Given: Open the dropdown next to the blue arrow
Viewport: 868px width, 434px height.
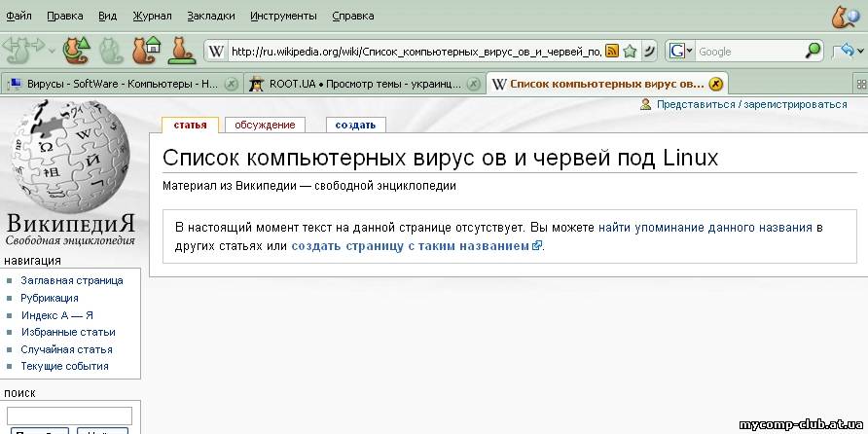Looking at the screenshot, I should [861, 52].
